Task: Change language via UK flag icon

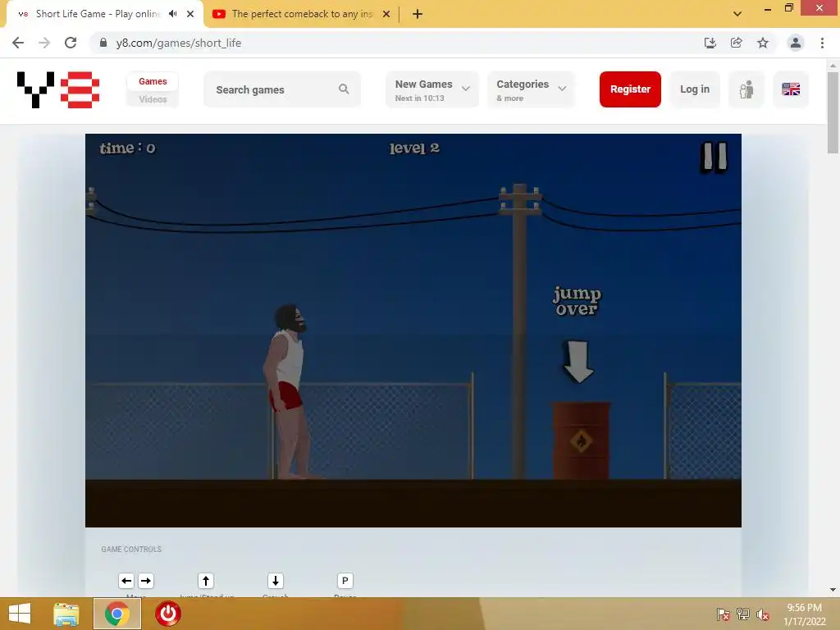Action: click(791, 89)
